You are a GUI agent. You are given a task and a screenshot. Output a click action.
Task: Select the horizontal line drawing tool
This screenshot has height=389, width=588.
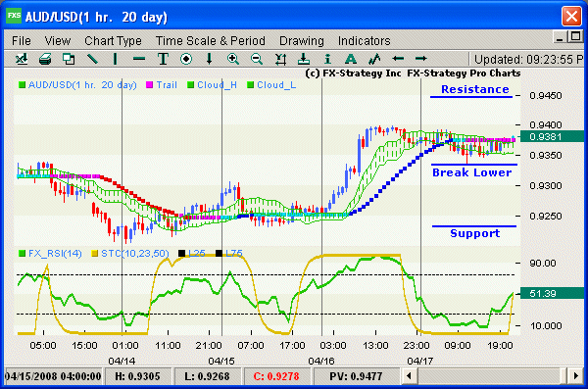(139, 59)
